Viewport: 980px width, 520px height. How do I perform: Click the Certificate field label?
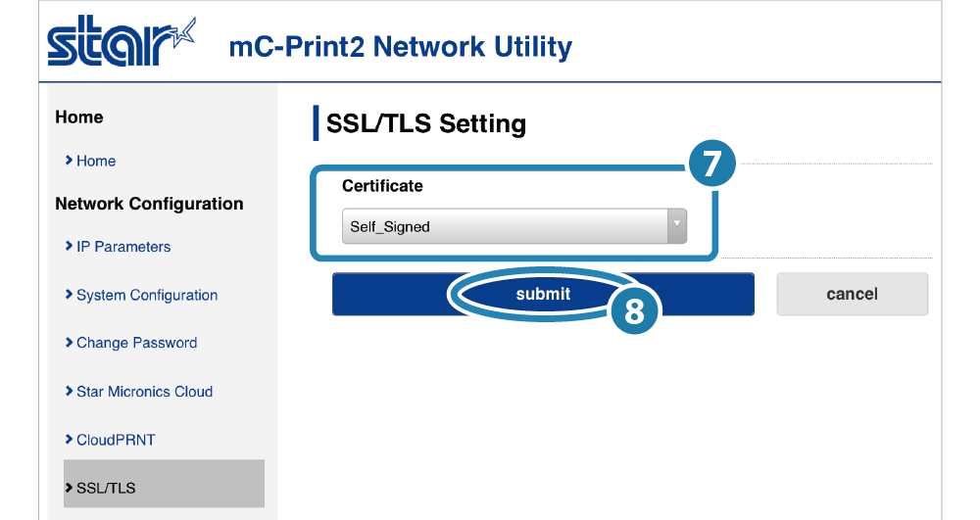pyautogui.click(x=382, y=185)
